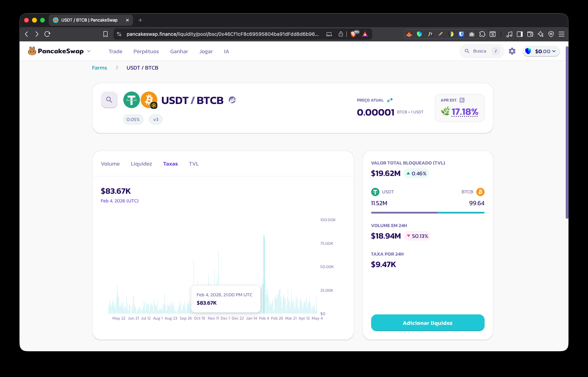The height and width of the screenshot is (377, 588).
Task: Open Brave Rewards triangle icon
Action: 365,34
